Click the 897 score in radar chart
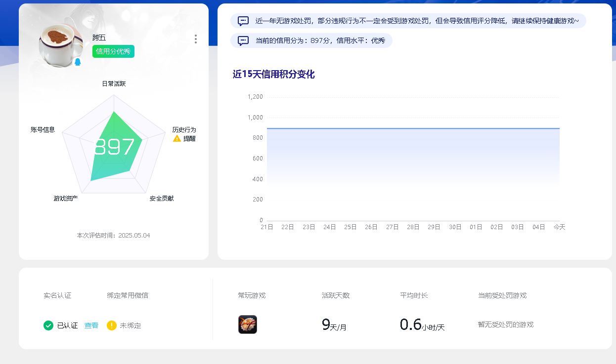Screen dimensions: 616x364 114,147
